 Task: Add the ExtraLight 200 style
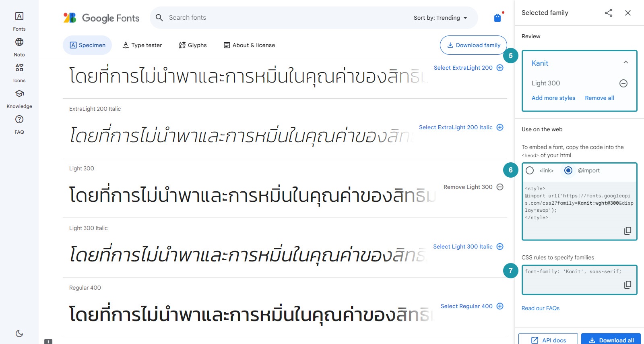tap(468, 68)
